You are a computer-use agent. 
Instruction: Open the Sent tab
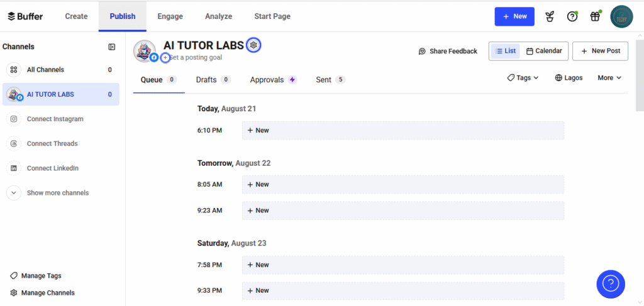pos(331,80)
